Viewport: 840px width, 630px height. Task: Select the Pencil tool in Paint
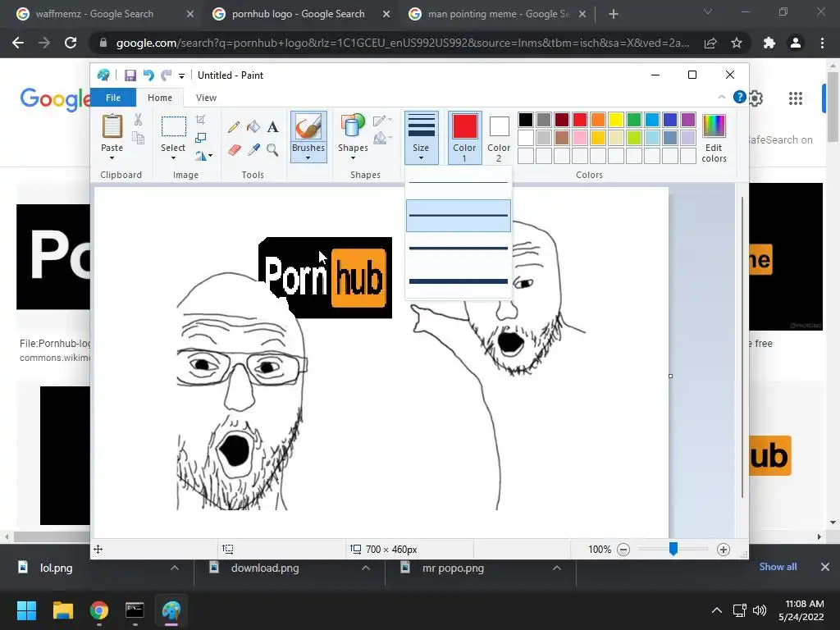(x=234, y=127)
